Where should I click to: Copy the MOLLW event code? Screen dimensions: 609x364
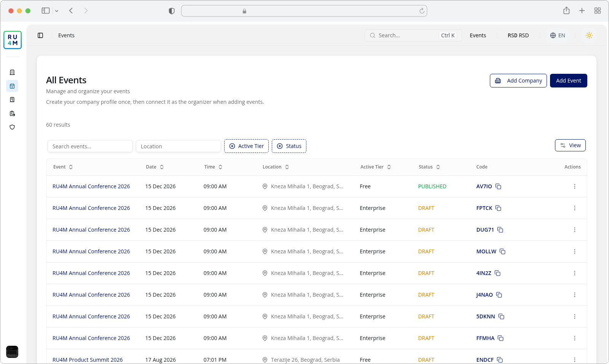point(502,251)
